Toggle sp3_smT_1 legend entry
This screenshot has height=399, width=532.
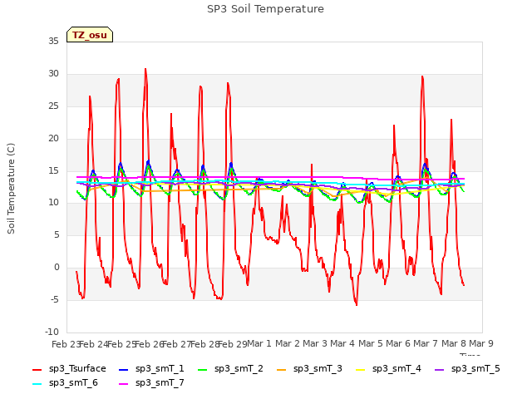pos(151,368)
